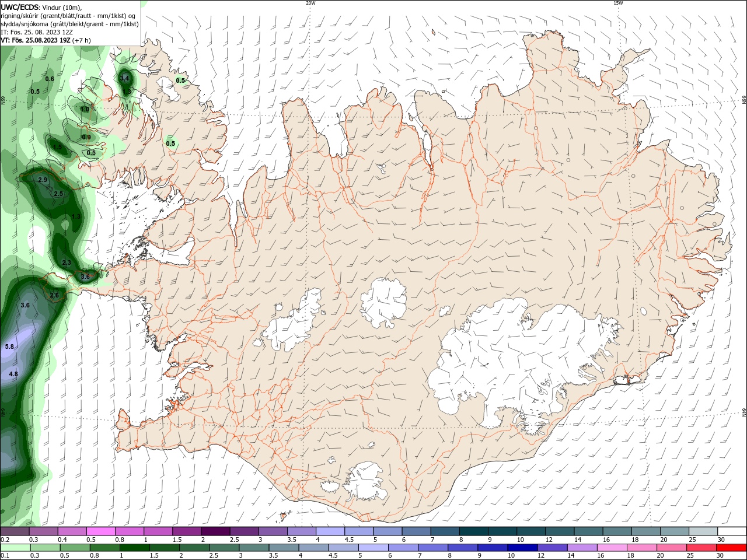Click the 1.5 precipitation label on map
Image resolution: width=747 pixels, height=560 pixels.
pos(58,148)
